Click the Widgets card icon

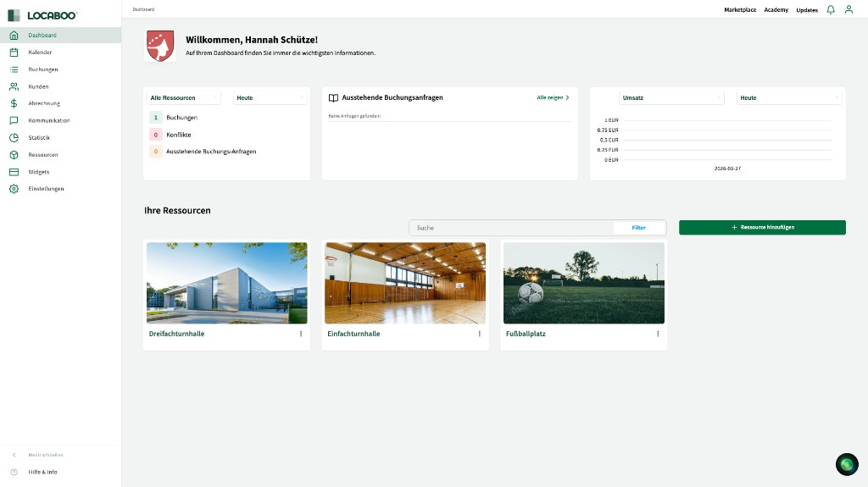(14, 172)
